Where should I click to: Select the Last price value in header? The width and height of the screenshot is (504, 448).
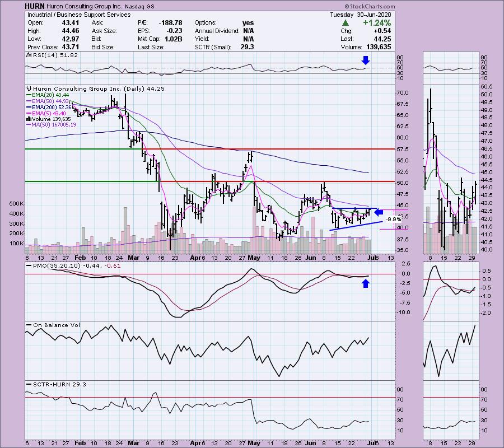(x=382, y=39)
